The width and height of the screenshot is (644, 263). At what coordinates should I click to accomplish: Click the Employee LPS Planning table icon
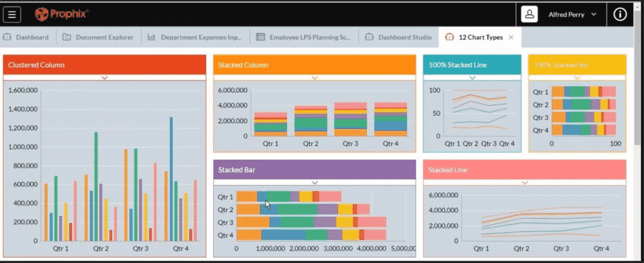point(261,37)
